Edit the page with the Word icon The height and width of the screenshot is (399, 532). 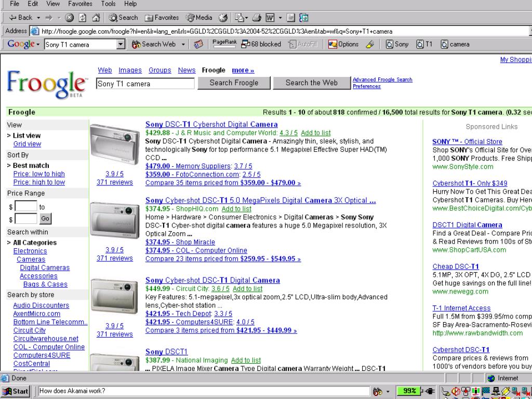(270, 18)
